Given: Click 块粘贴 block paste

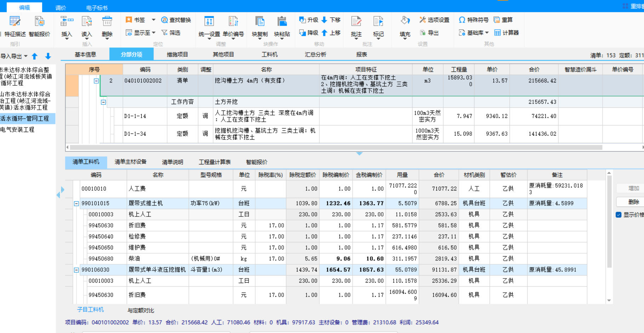Looking at the screenshot, I should pyautogui.click(x=282, y=27).
